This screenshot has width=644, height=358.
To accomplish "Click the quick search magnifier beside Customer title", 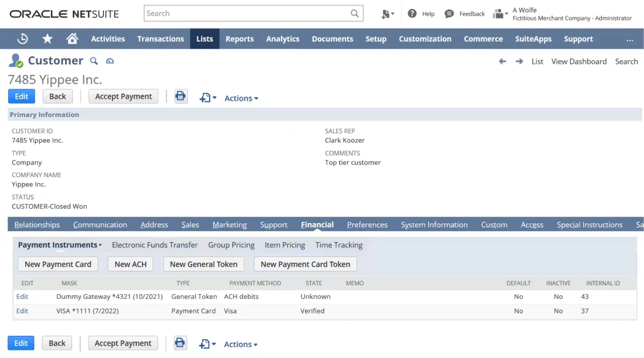I will (94, 61).
